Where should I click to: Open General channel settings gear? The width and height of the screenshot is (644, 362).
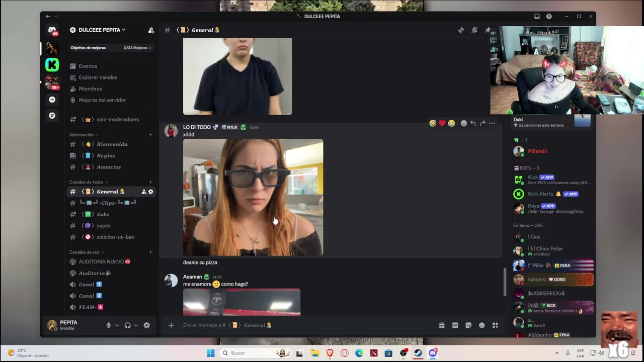[x=150, y=192]
